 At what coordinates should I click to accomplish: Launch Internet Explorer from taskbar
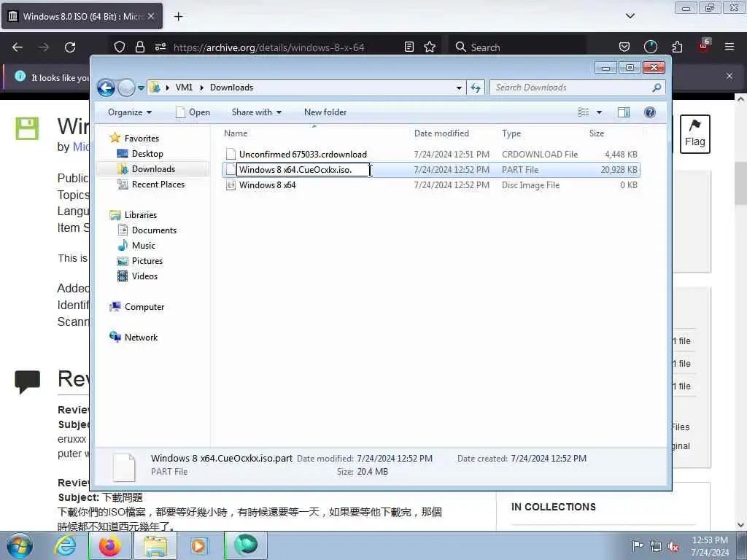pos(65,545)
